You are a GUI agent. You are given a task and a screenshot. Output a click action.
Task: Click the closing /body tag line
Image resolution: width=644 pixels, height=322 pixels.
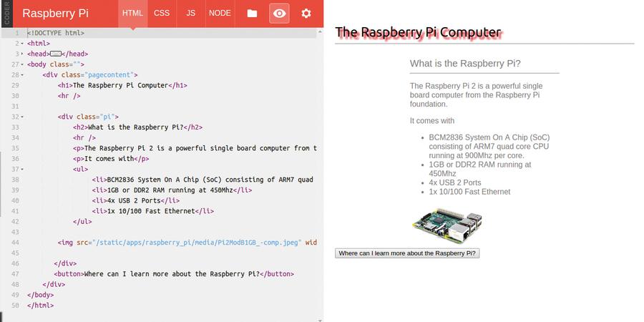40,295
